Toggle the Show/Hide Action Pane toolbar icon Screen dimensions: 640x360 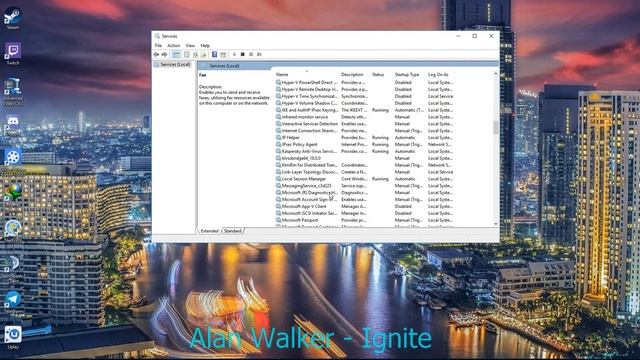tap(223, 54)
